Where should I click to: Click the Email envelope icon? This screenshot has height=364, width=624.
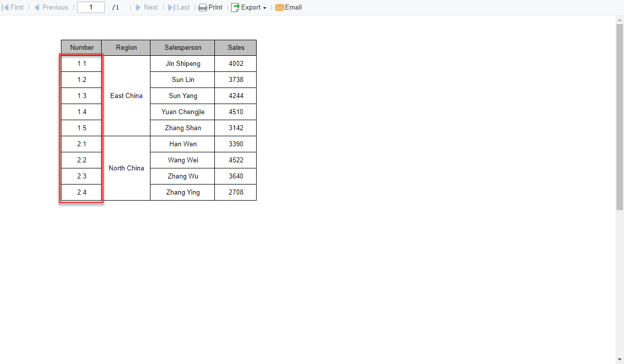280,8
